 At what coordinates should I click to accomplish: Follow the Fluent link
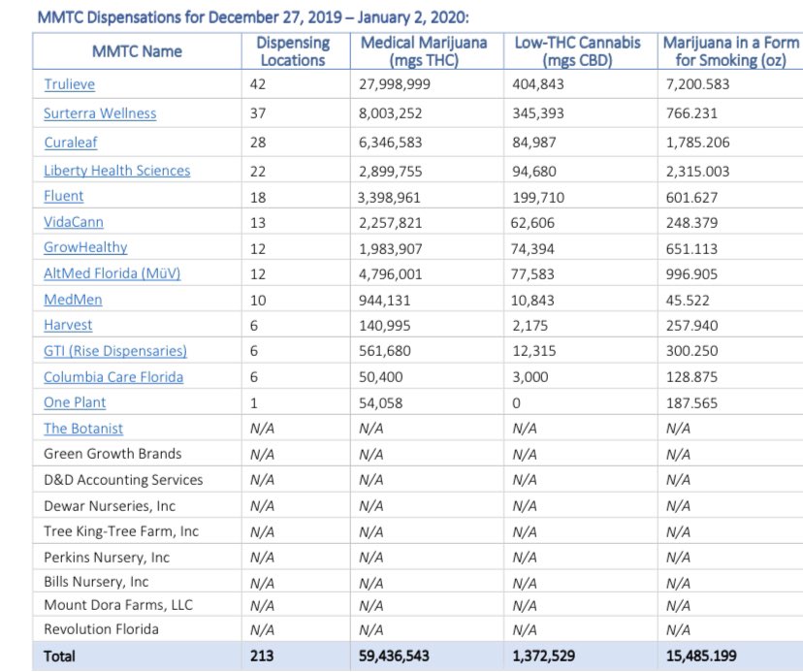(63, 196)
